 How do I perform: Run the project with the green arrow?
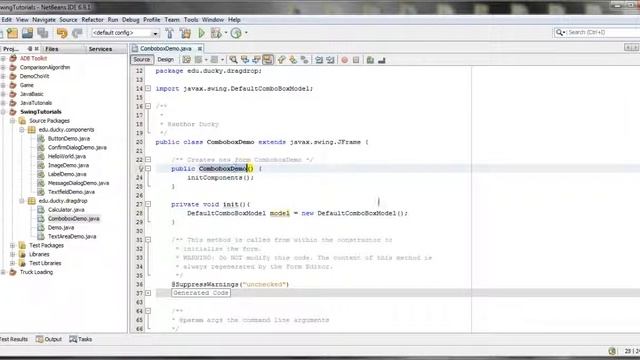click(x=202, y=33)
